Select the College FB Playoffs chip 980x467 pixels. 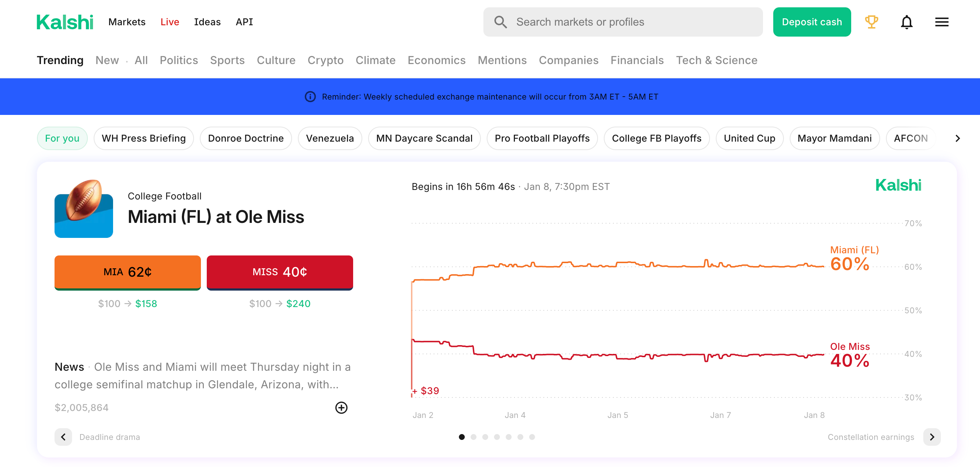click(x=656, y=138)
